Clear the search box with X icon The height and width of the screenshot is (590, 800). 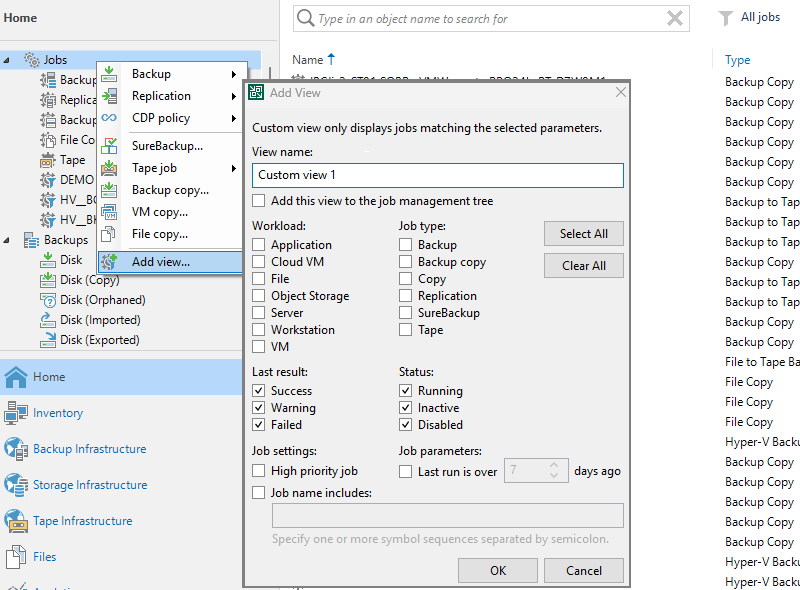[x=676, y=18]
